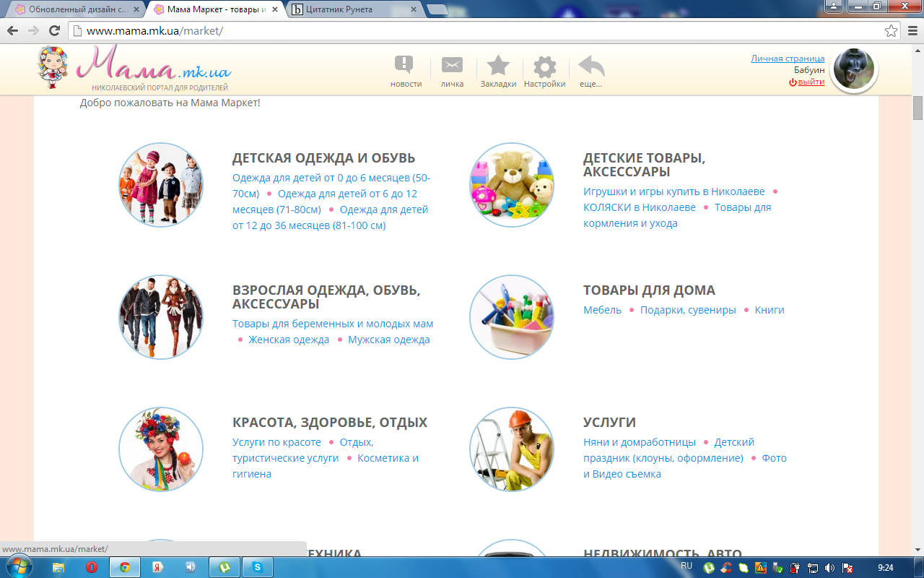This screenshot has height=578, width=924.
Task: Click the Закладки star icon
Action: (498, 66)
